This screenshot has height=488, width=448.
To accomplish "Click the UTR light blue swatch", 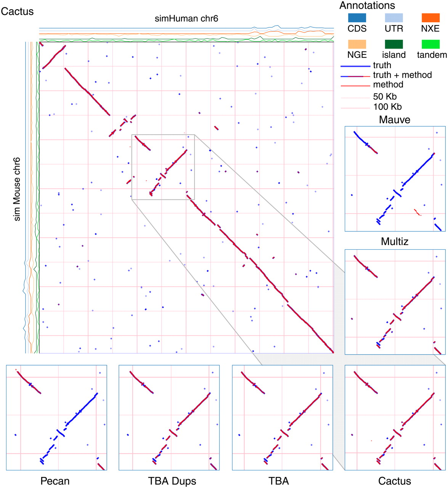I will click(x=394, y=18).
